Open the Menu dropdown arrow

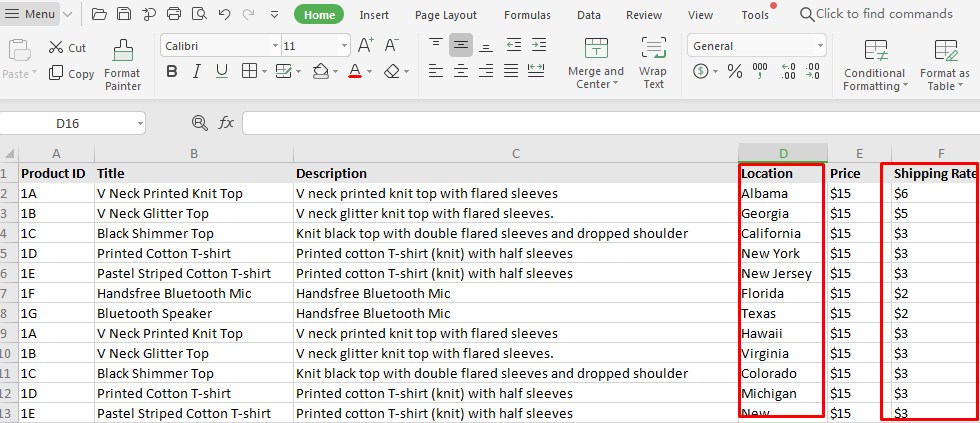pyautogui.click(x=68, y=14)
